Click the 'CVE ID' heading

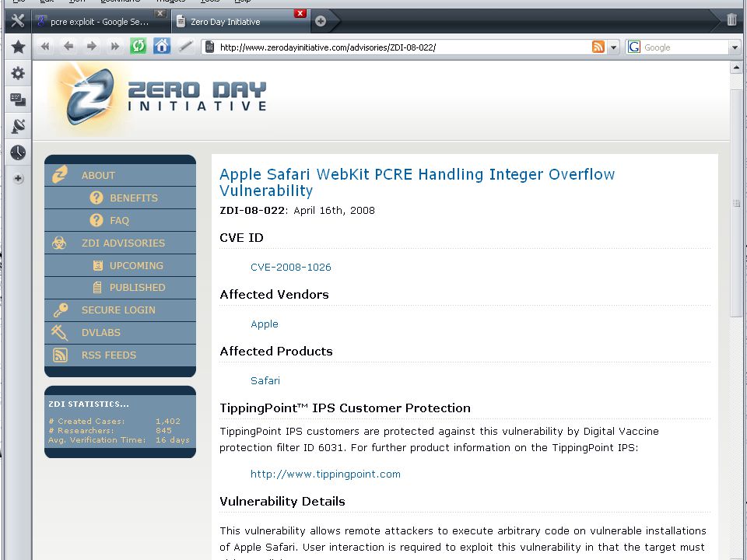[241, 238]
